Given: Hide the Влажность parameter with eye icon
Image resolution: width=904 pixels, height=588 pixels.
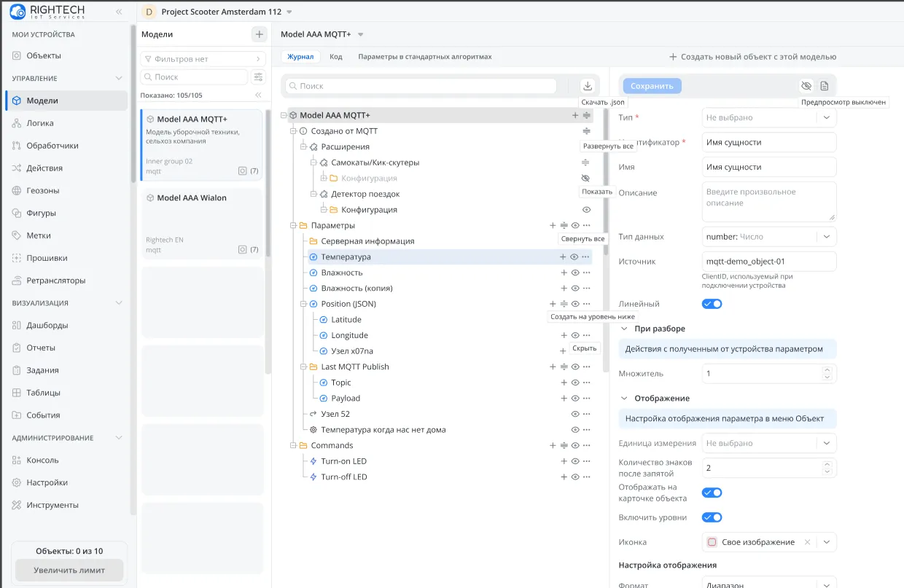Looking at the screenshot, I should point(575,273).
